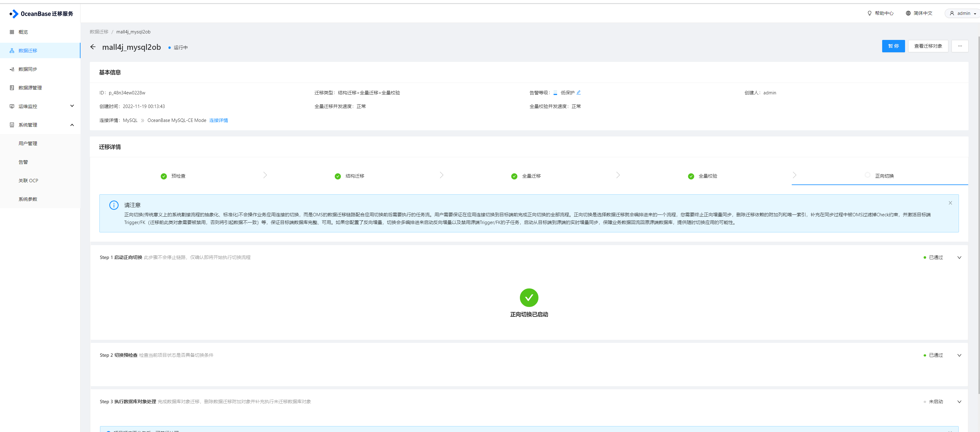Image resolution: width=980 pixels, height=432 pixels.
Task: Click the 暂停 button
Action: coord(893,46)
